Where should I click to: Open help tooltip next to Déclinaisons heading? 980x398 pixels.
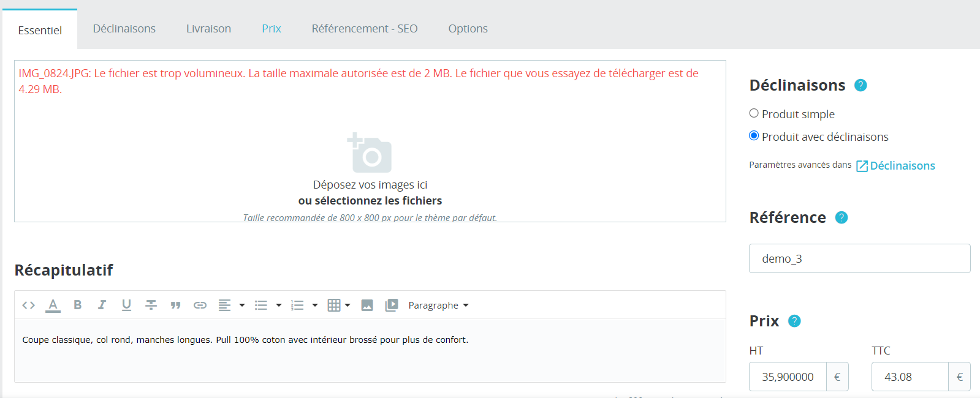click(x=860, y=85)
